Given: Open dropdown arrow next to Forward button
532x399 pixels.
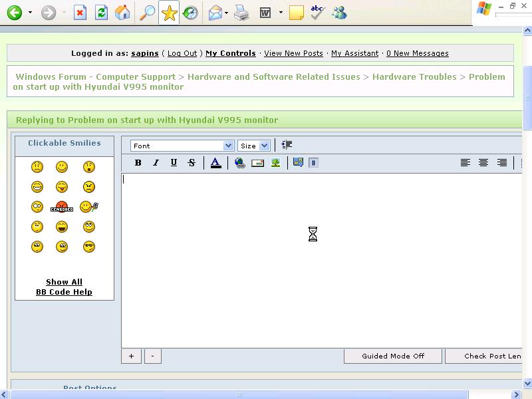Looking at the screenshot, I should 64,13.
